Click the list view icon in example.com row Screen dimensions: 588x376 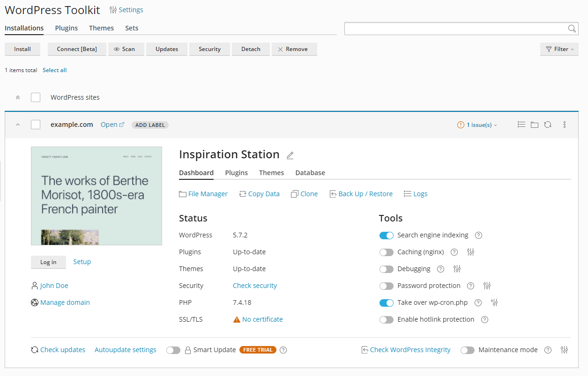[521, 125]
